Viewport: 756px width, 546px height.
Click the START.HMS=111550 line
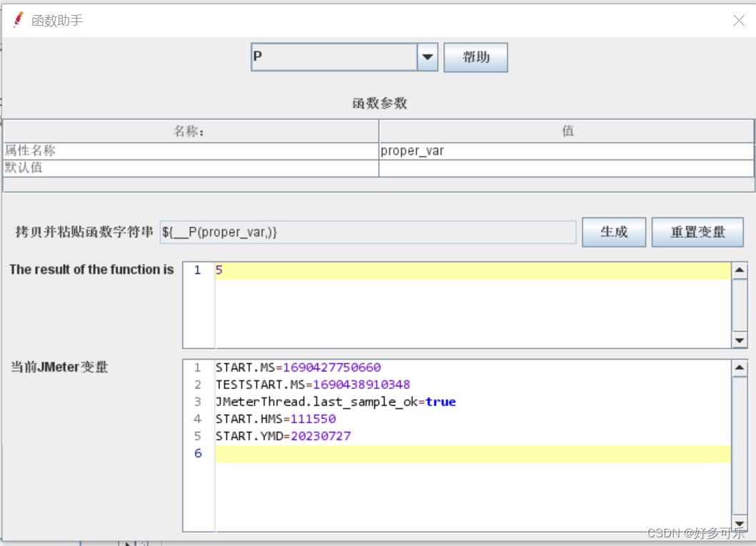(x=276, y=419)
